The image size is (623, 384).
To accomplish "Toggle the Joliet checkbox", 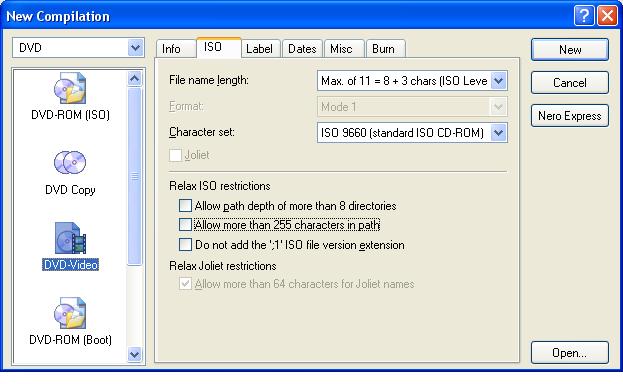I will [x=175, y=155].
